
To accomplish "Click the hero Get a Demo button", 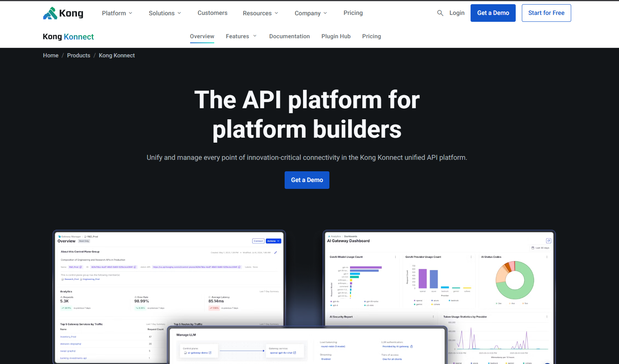I will [x=307, y=180].
